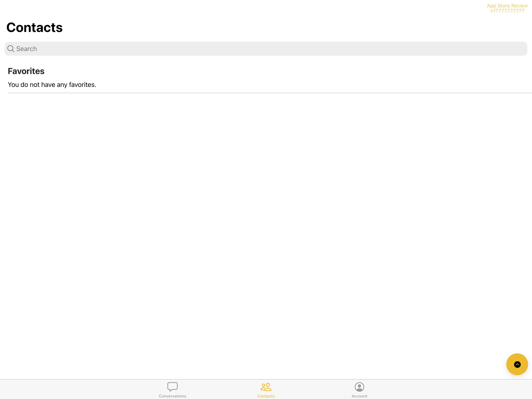
Task: Open the Conversations tab
Action: point(172,390)
